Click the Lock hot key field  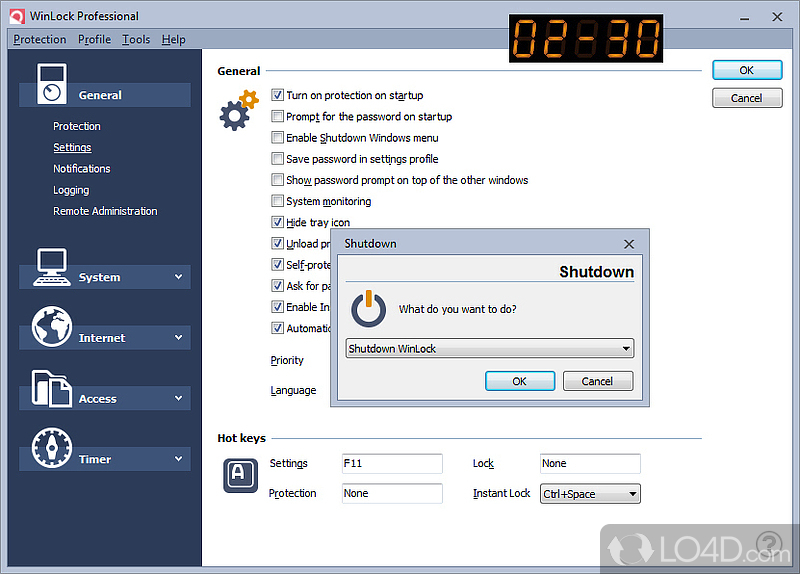tap(590, 464)
